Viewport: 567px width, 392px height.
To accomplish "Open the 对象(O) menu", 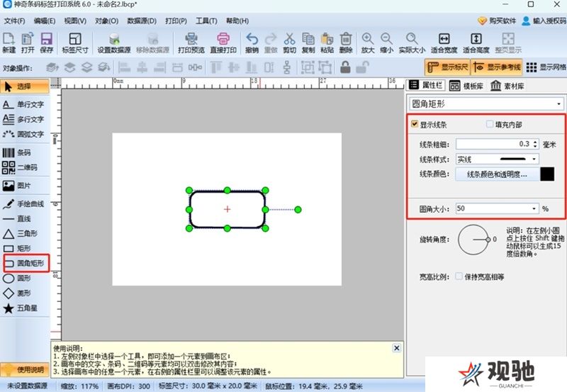I will (x=107, y=21).
